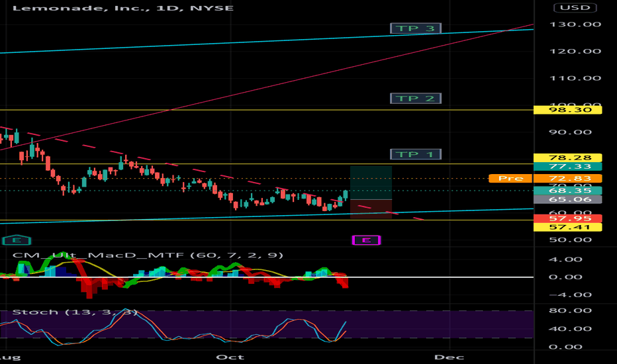Viewport: 617px width, 364px height.
Task: Click the 57.95 red price label
Action: point(567,218)
